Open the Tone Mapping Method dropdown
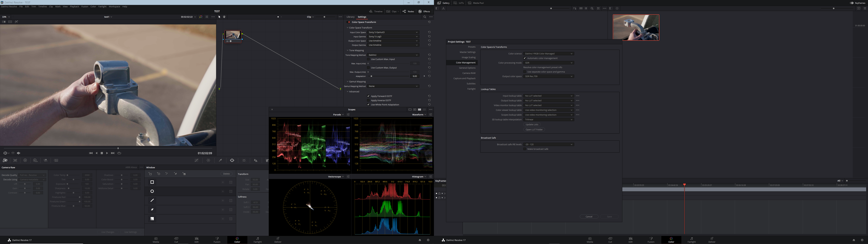The image size is (868, 244). click(x=393, y=55)
